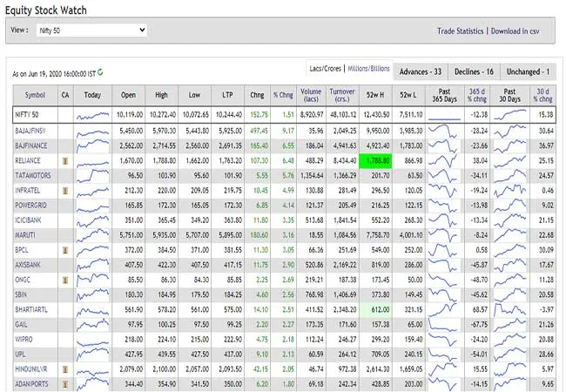Sort by Turnover (crs.) column header

click(342, 95)
